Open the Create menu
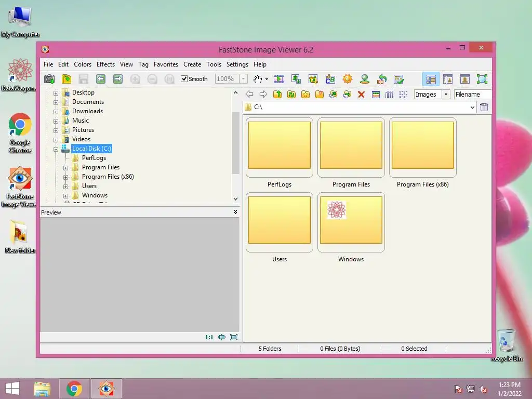This screenshot has height=399, width=532. tap(192, 64)
